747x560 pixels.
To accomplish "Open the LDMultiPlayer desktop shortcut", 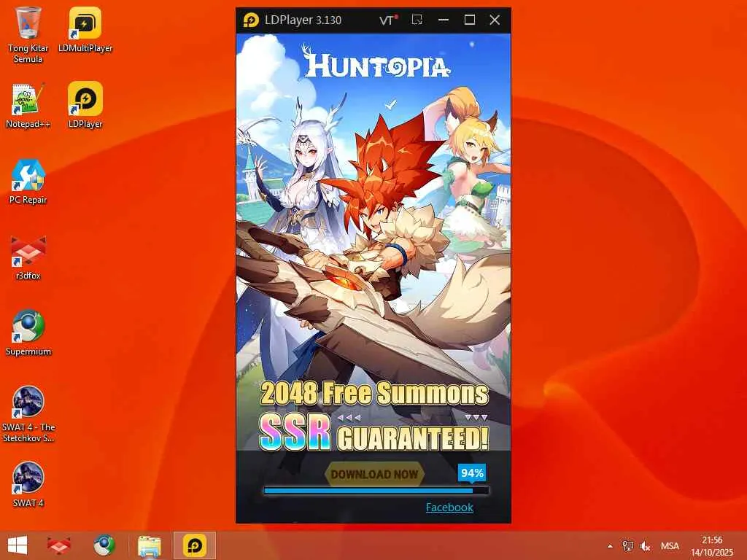I will click(85, 29).
